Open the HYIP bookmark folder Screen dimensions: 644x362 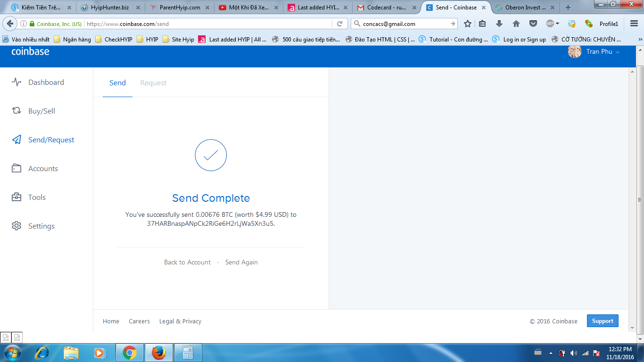pyautogui.click(x=148, y=40)
